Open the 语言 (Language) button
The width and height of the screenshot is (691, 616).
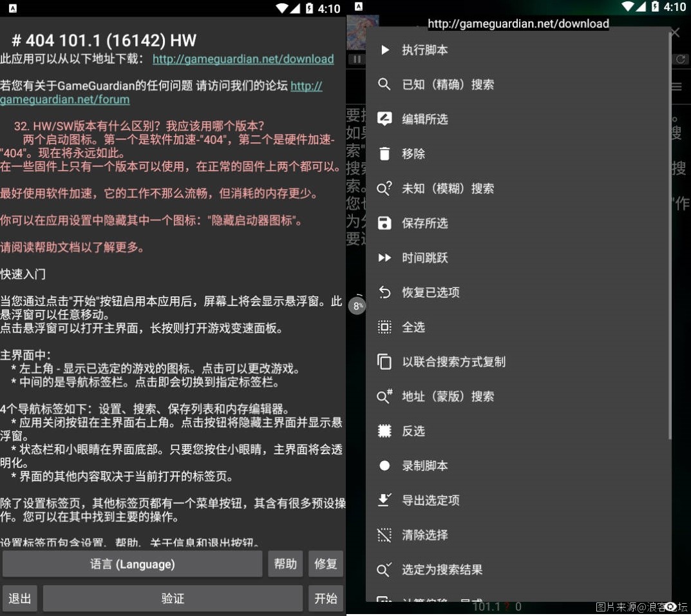click(x=132, y=564)
